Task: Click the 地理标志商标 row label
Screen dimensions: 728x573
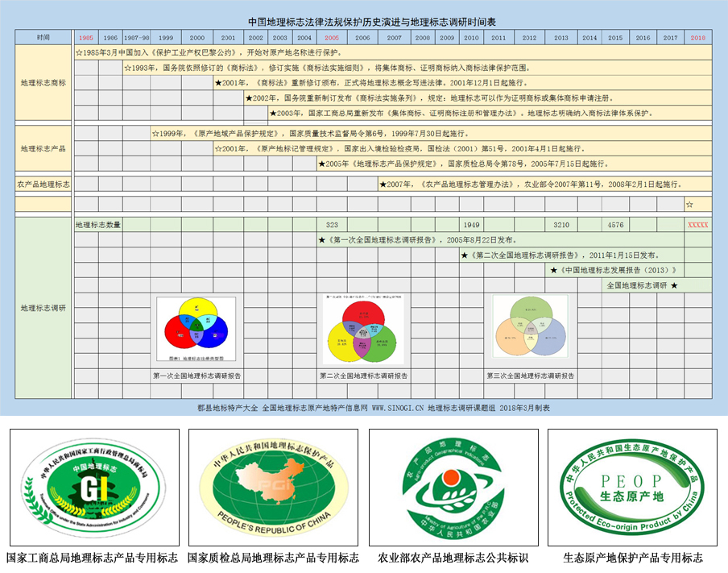Action: 43,83
